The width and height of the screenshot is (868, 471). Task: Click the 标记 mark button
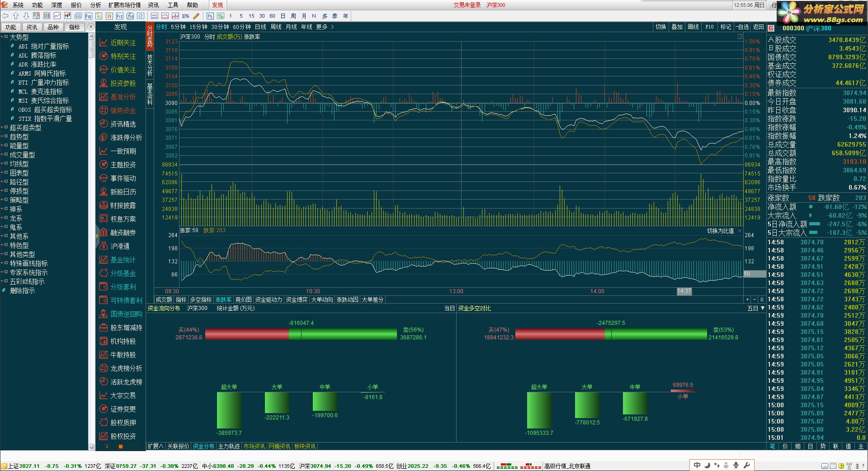726,27
